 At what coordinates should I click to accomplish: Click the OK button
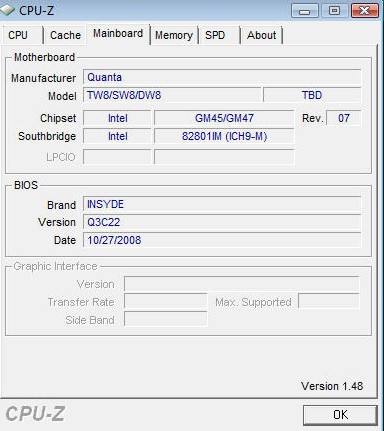coord(340,415)
